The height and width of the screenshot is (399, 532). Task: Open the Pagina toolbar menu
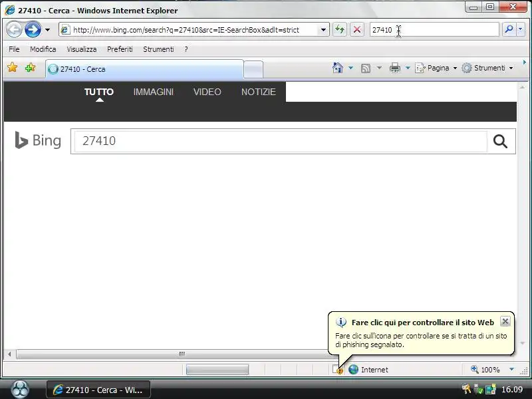[x=436, y=68]
